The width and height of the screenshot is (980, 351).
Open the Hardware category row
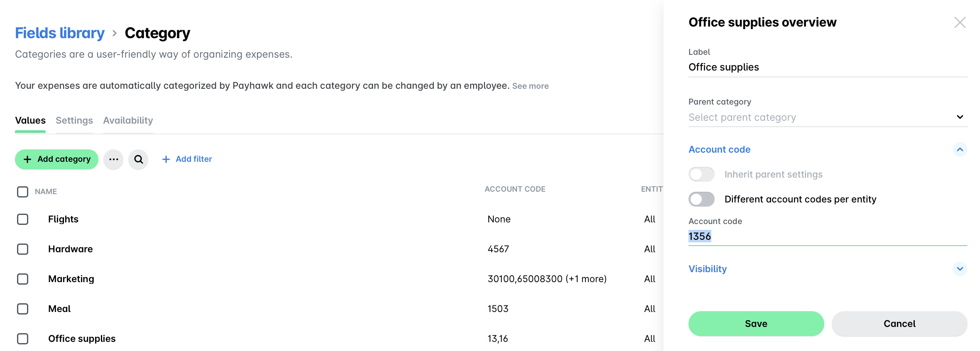point(70,249)
